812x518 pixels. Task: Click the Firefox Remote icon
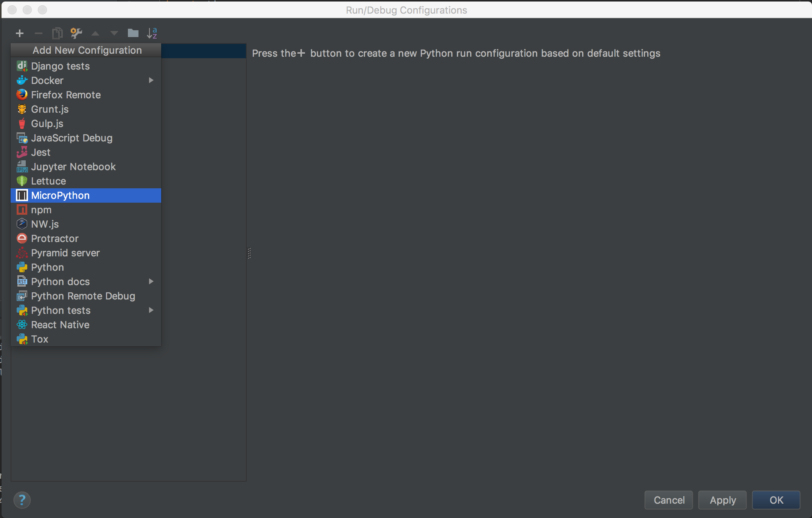(x=22, y=95)
